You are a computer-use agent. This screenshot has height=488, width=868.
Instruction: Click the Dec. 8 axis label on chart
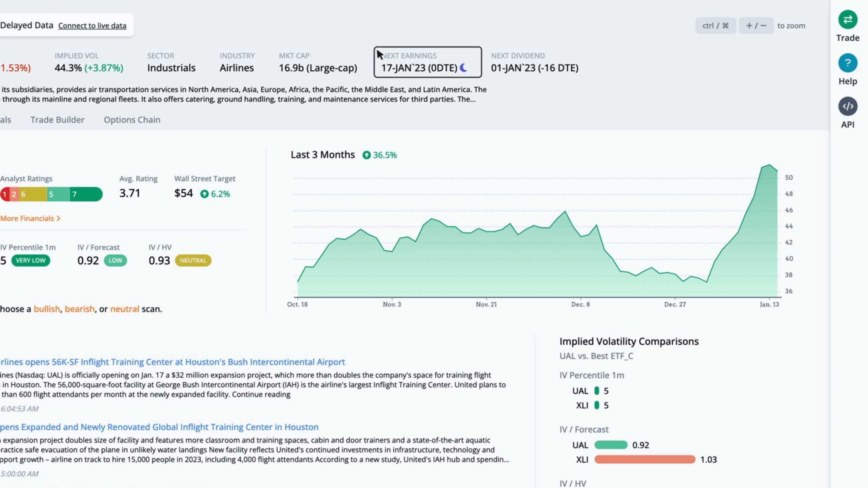click(x=580, y=305)
